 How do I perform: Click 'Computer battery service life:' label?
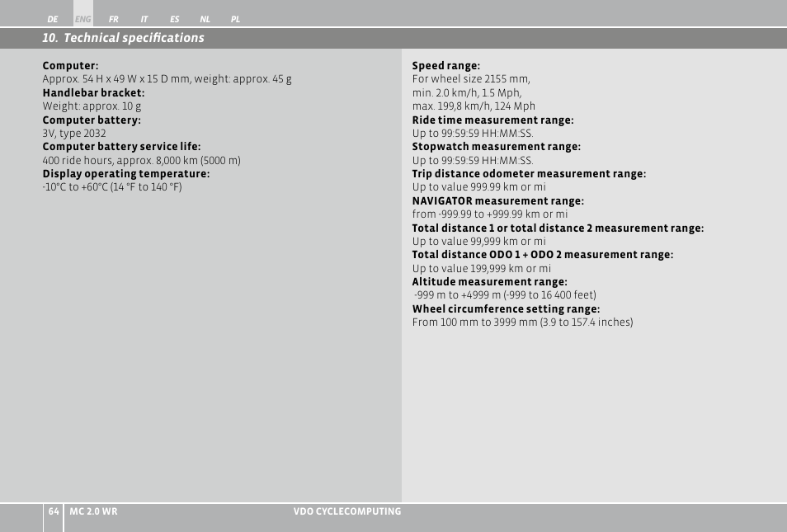pos(121,147)
